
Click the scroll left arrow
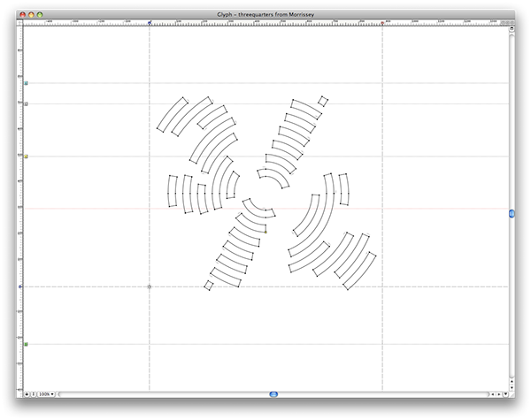pos(493,394)
